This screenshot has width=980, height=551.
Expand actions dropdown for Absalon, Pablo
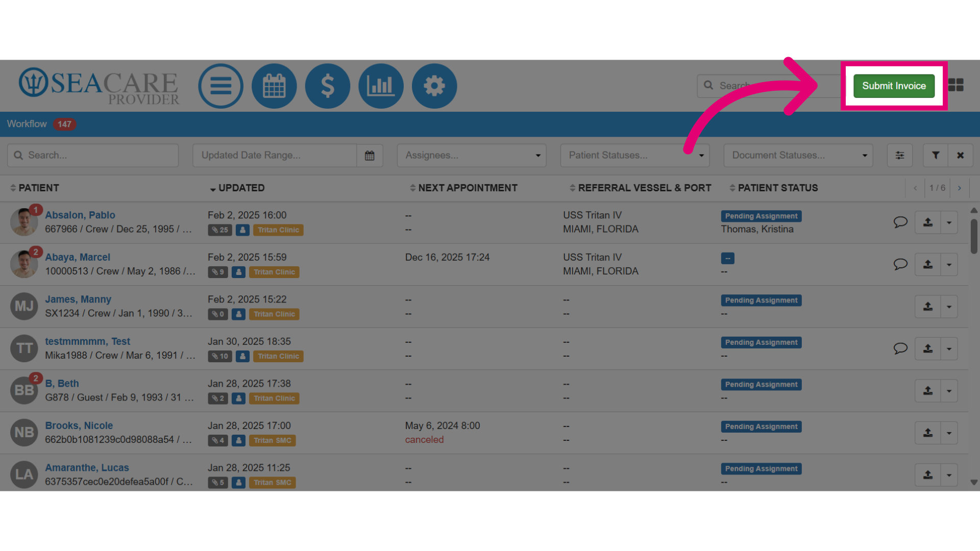(x=949, y=222)
